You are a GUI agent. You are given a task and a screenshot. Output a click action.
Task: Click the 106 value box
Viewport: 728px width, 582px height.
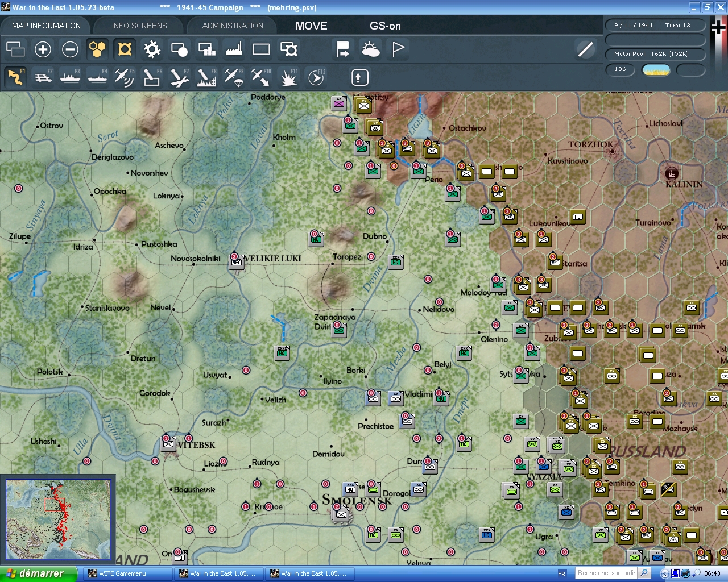coord(621,69)
